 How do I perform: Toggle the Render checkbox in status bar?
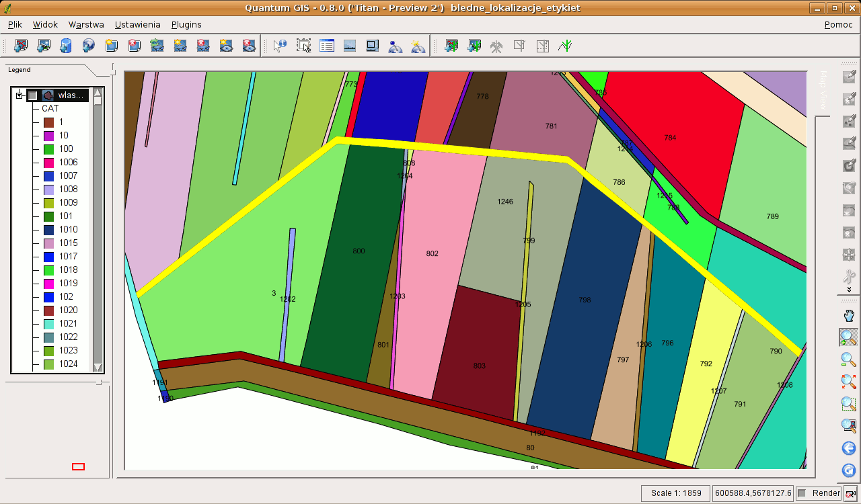802,493
